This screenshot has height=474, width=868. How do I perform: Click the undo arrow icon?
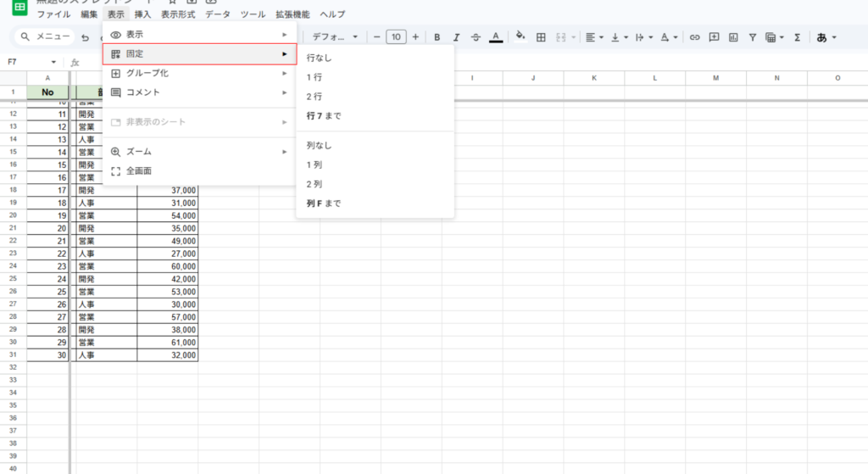pos(85,37)
